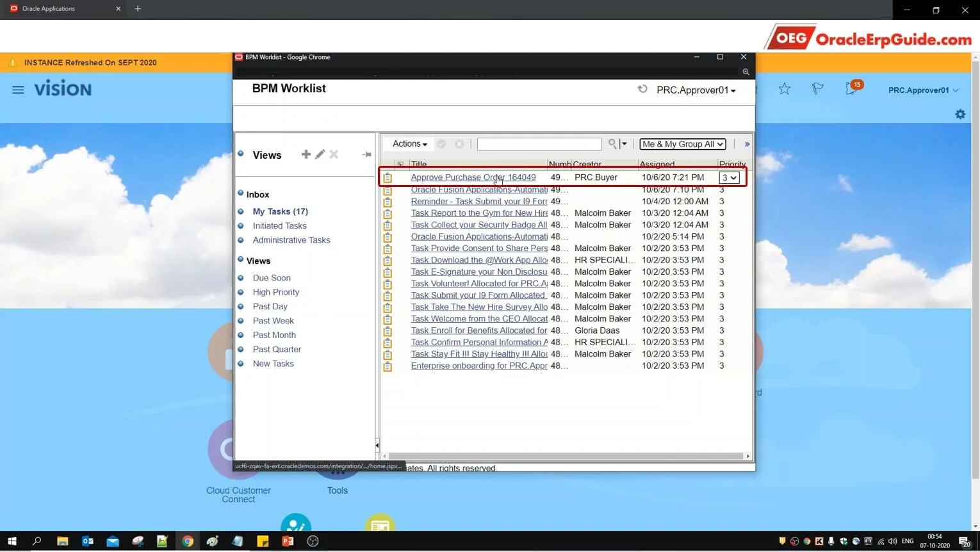Open PRC.Approver01 menu in BPM Worklist
Viewport: 980px width, 552px height.
(x=696, y=90)
